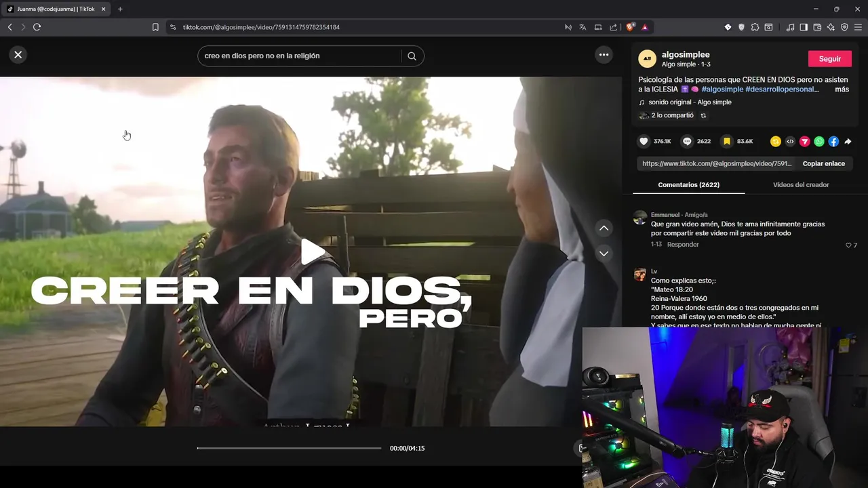Click the video progress bar
The height and width of the screenshot is (488, 868).
coord(290,448)
